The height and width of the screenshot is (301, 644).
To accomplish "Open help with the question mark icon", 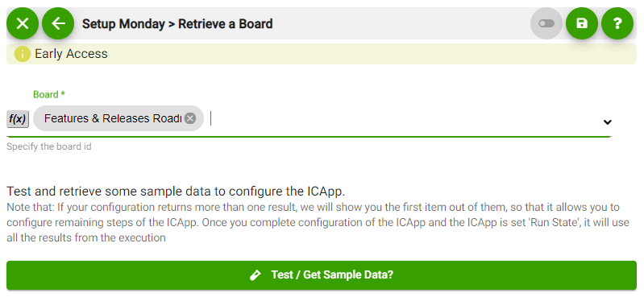I will (x=617, y=23).
